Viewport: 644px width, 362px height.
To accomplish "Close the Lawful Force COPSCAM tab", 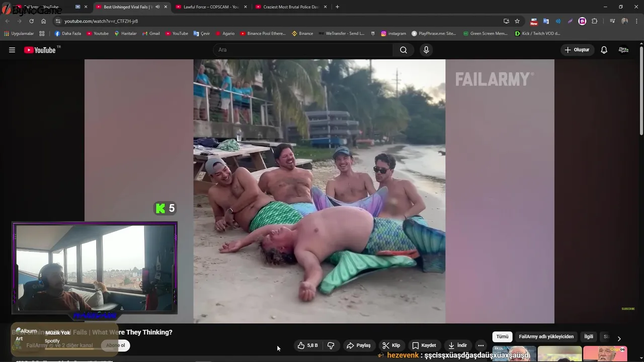I will [245, 7].
